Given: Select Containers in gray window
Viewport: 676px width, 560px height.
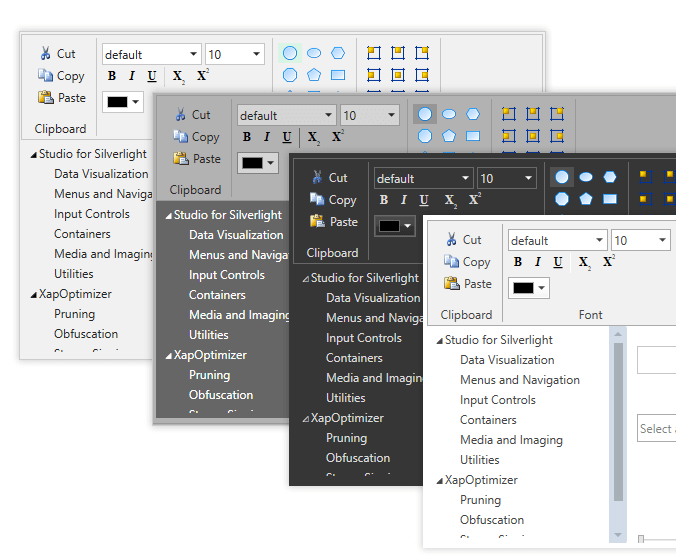Looking at the screenshot, I should 217,295.
